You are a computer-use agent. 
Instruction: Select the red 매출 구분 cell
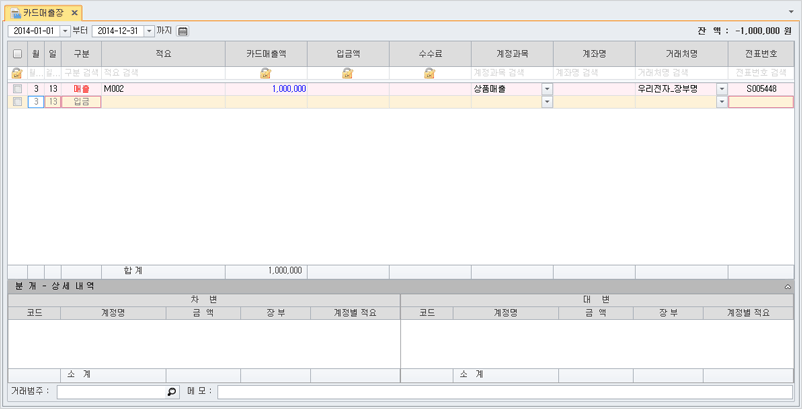pos(81,89)
